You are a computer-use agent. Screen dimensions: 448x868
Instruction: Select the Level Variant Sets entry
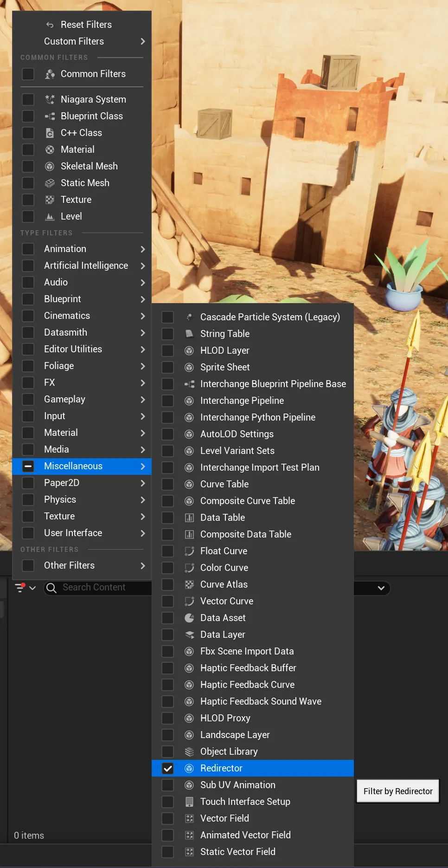point(253,451)
